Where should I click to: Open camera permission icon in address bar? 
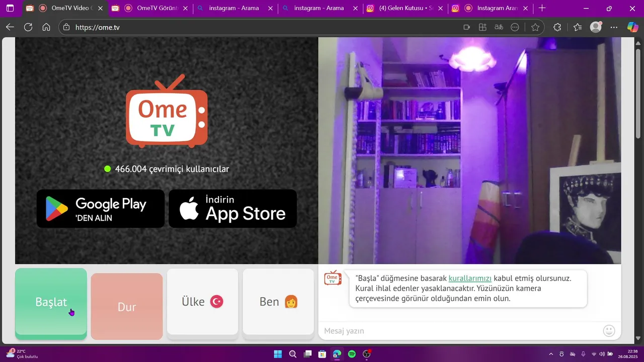466,27
